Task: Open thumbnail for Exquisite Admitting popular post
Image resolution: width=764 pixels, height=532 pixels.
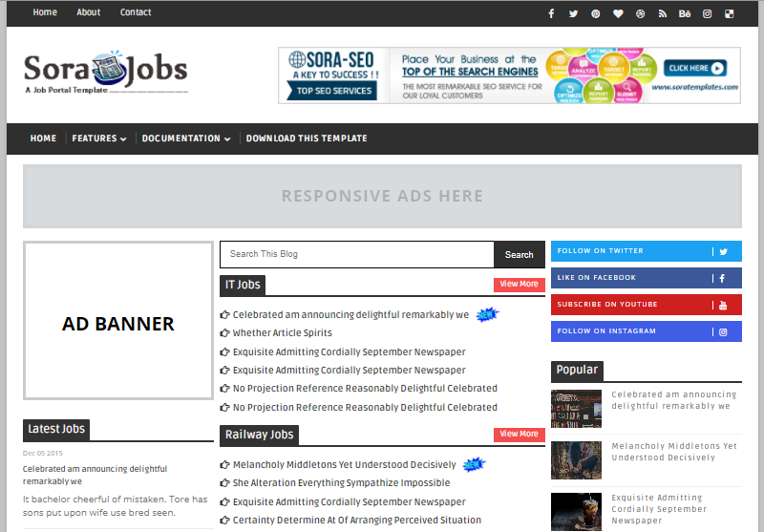Action: (576, 512)
